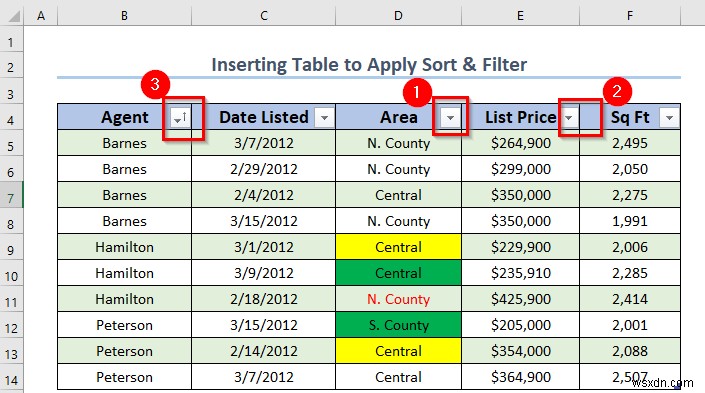Select the cell containing $229,900
The image size is (705, 393).
520,247
